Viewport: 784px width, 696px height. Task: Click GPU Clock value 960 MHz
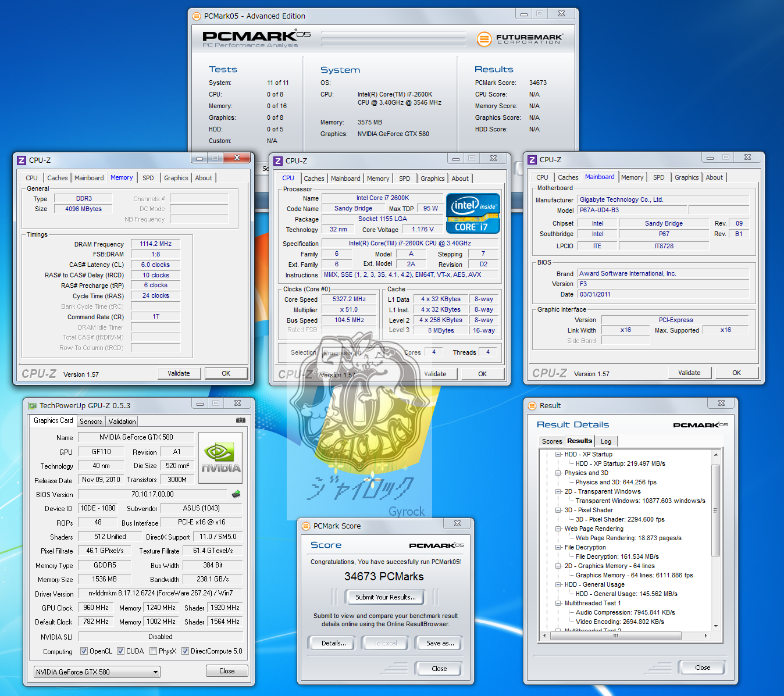[95, 608]
